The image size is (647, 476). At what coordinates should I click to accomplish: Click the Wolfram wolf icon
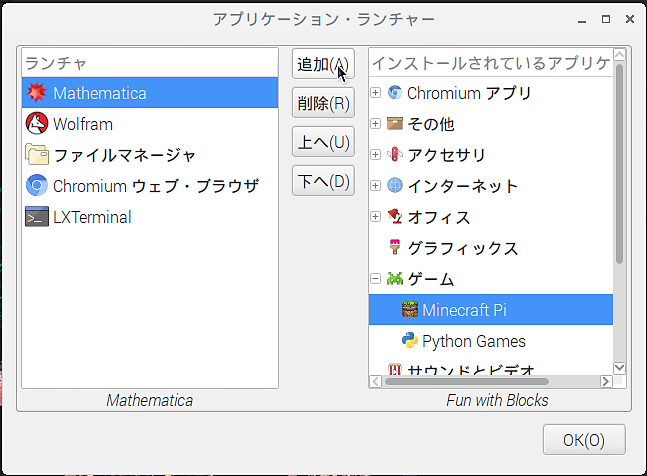click(x=37, y=124)
